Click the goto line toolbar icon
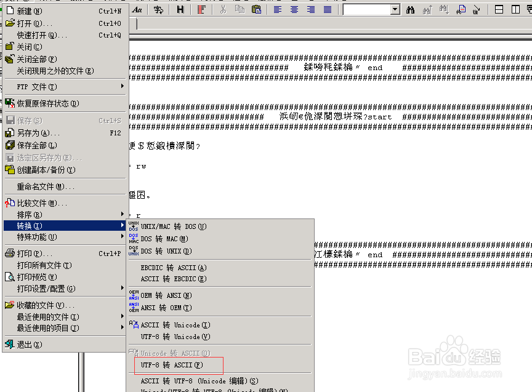532x392 pixels. point(477,9)
